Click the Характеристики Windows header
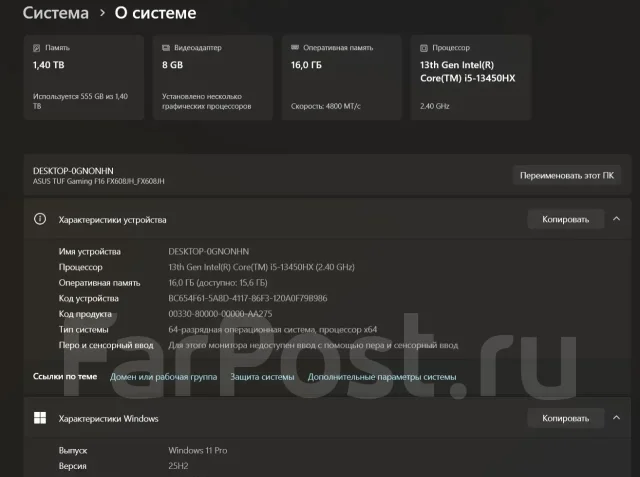 [x=327, y=418]
